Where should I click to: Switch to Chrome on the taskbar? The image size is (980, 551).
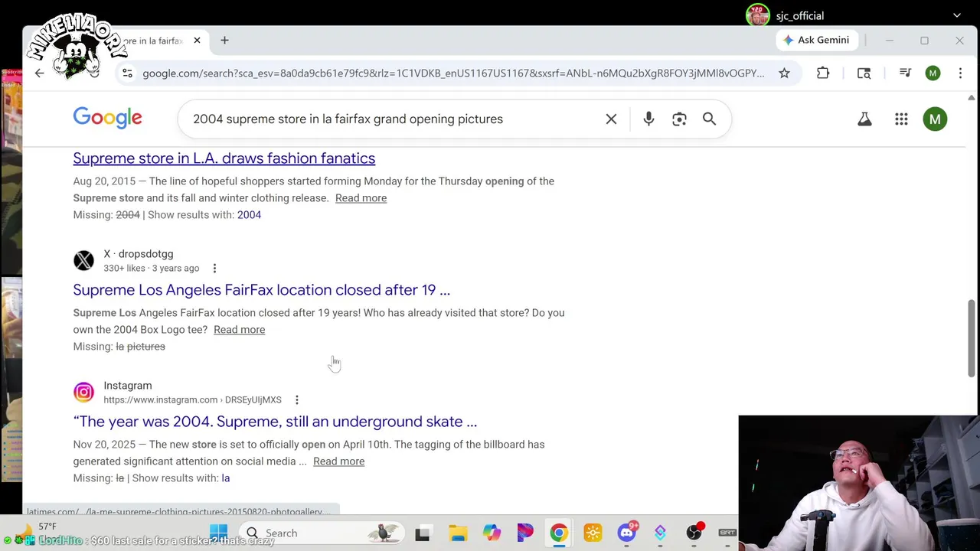click(559, 533)
